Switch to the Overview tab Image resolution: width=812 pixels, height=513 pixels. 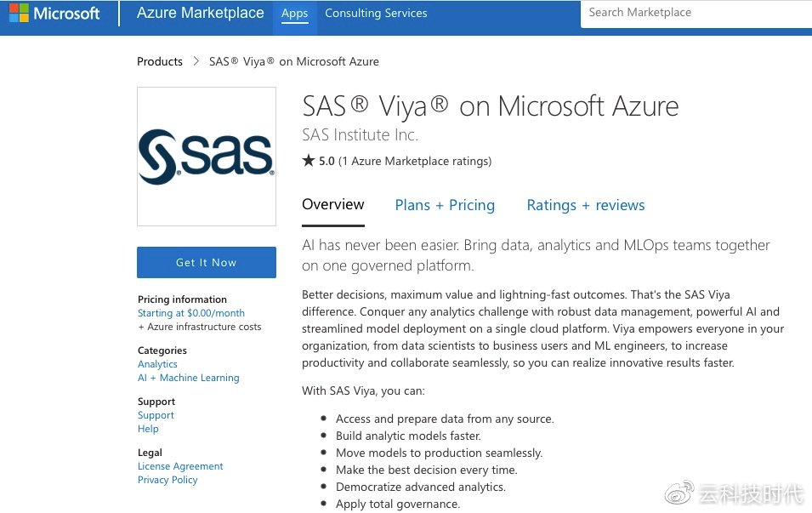[333, 205]
